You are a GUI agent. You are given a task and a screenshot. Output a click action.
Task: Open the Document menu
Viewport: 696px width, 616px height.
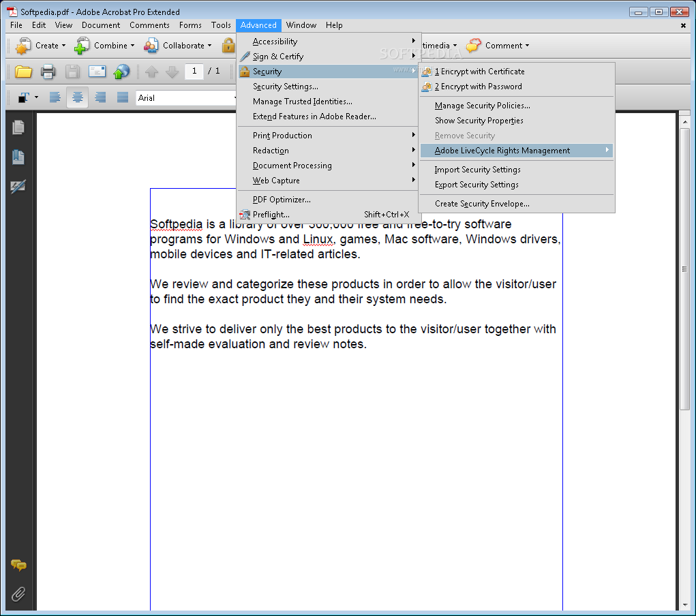coord(101,25)
